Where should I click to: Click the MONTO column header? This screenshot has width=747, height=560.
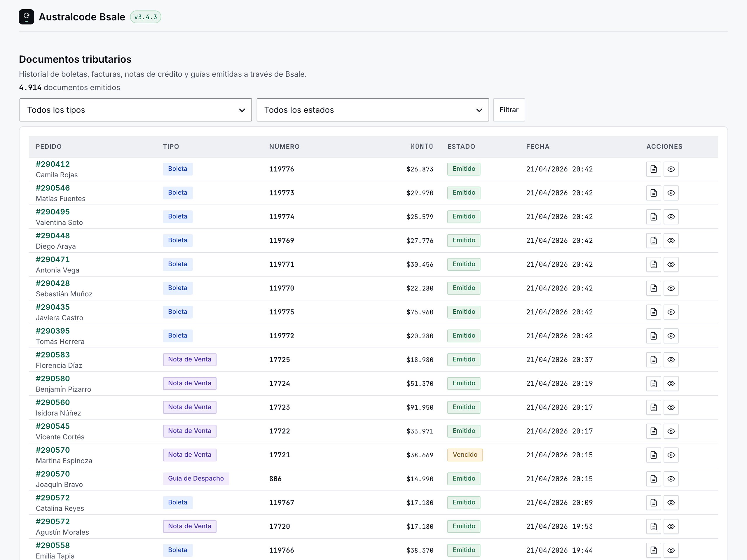point(421,146)
